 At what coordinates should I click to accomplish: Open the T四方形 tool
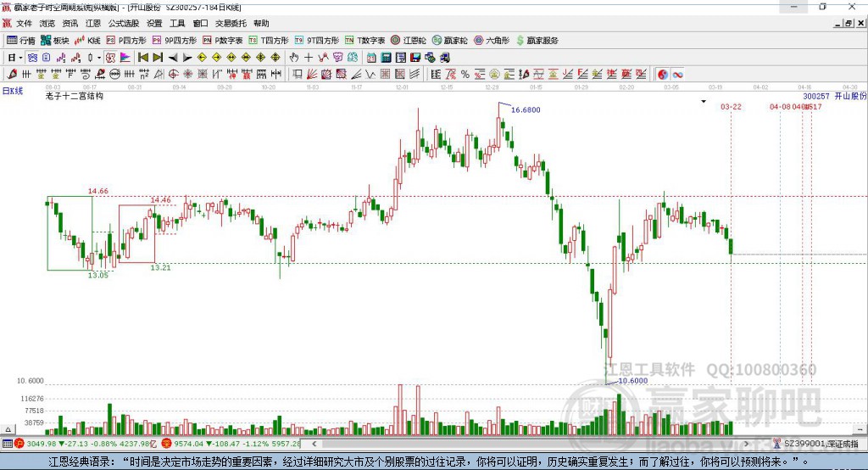[x=269, y=41]
